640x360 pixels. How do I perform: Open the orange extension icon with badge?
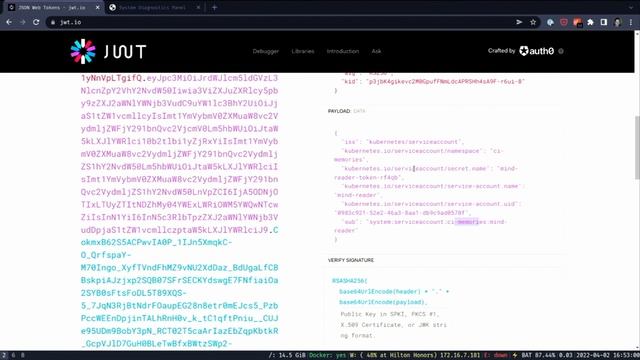(577, 22)
